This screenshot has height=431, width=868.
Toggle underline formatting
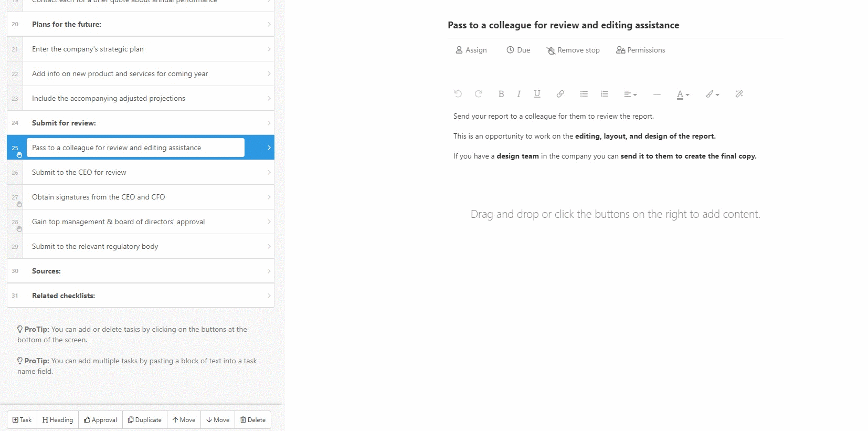click(537, 93)
